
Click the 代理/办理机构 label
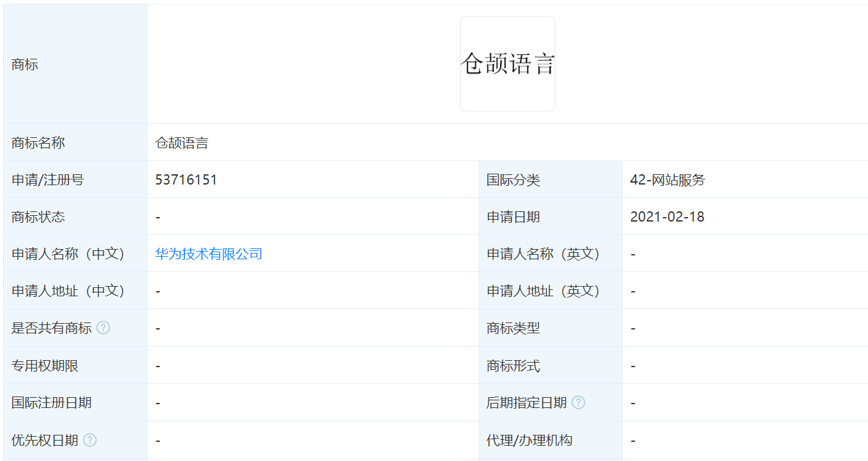pos(529,440)
